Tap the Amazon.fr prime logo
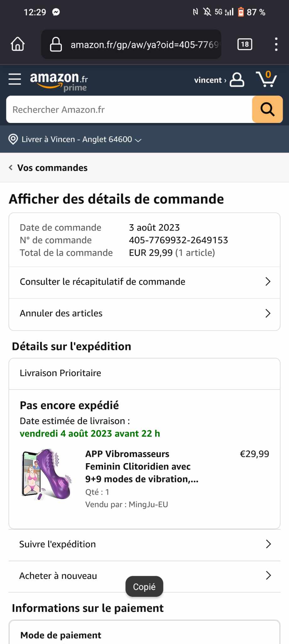The height and width of the screenshot is (644, 289). [59, 81]
